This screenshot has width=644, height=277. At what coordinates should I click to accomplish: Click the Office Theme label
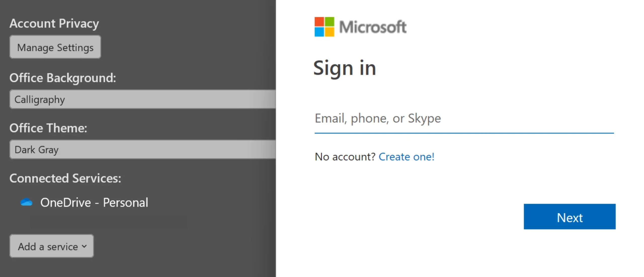tap(48, 128)
